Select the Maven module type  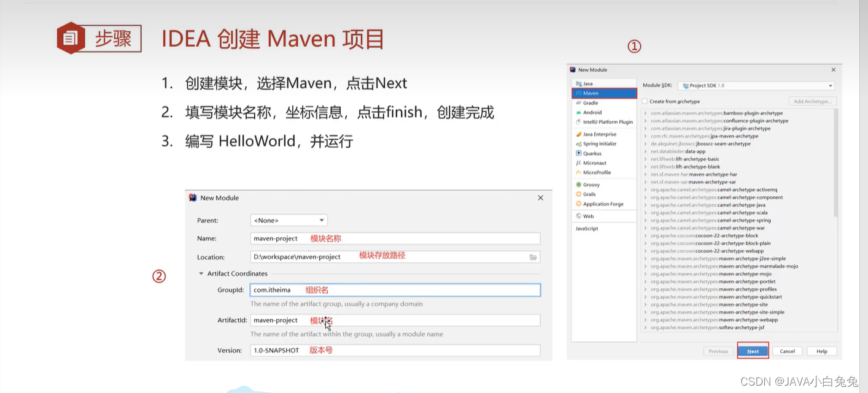(604, 93)
